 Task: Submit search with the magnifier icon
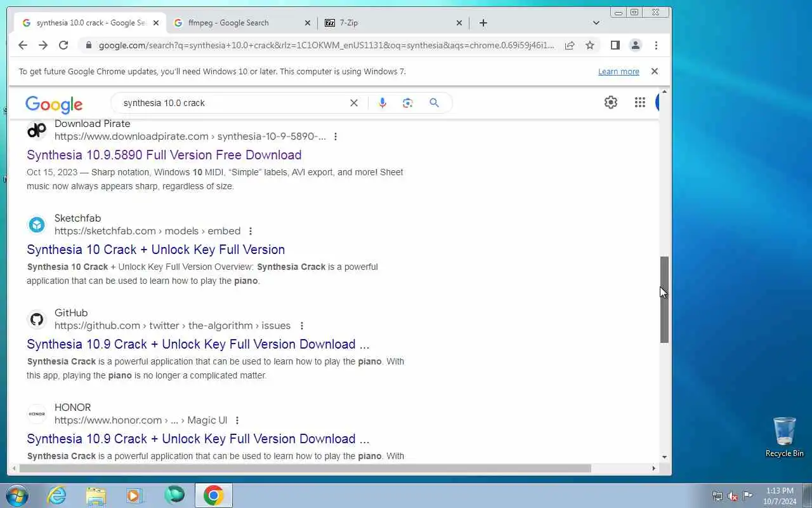[434, 103]
